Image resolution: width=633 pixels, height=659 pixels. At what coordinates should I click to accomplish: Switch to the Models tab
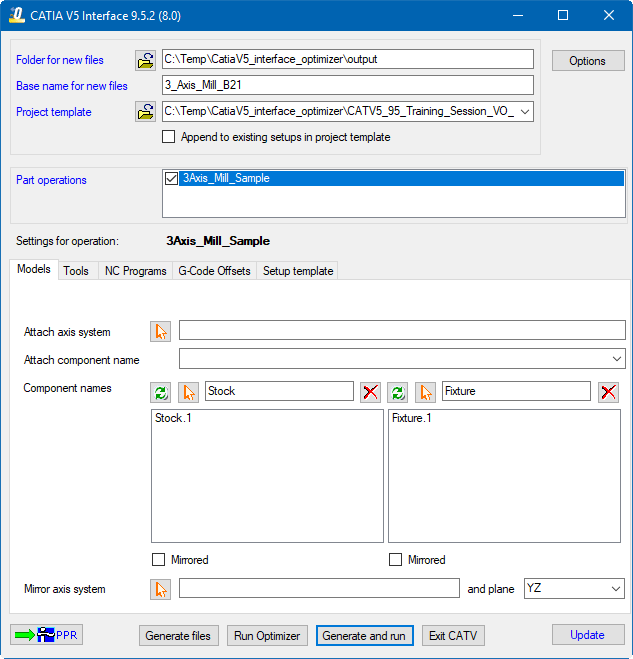[34, 269]
